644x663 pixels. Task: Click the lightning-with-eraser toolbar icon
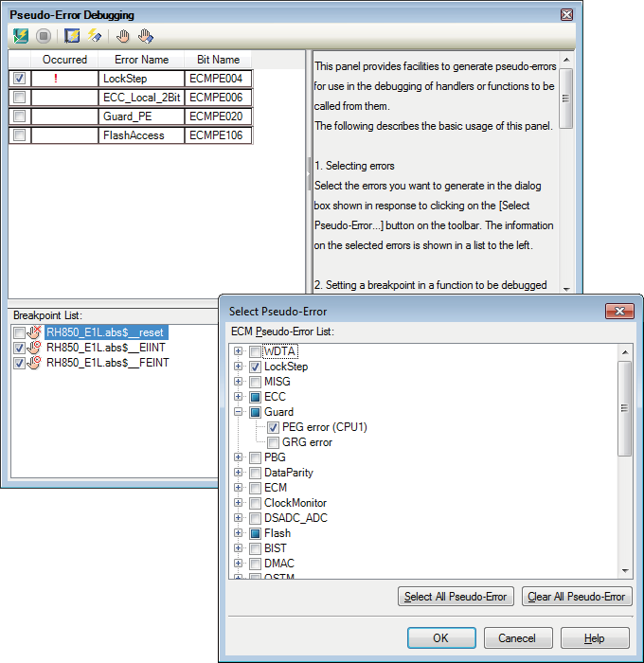[95, 36]
